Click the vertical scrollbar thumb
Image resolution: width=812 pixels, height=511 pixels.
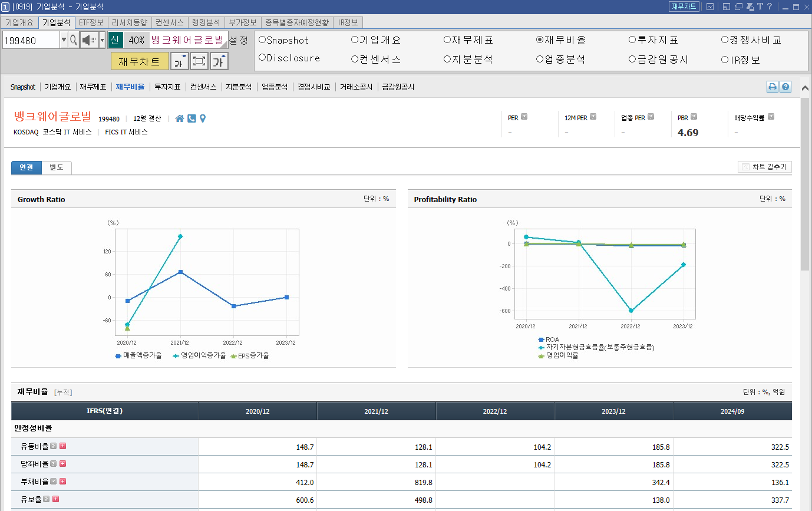(805, 183)
